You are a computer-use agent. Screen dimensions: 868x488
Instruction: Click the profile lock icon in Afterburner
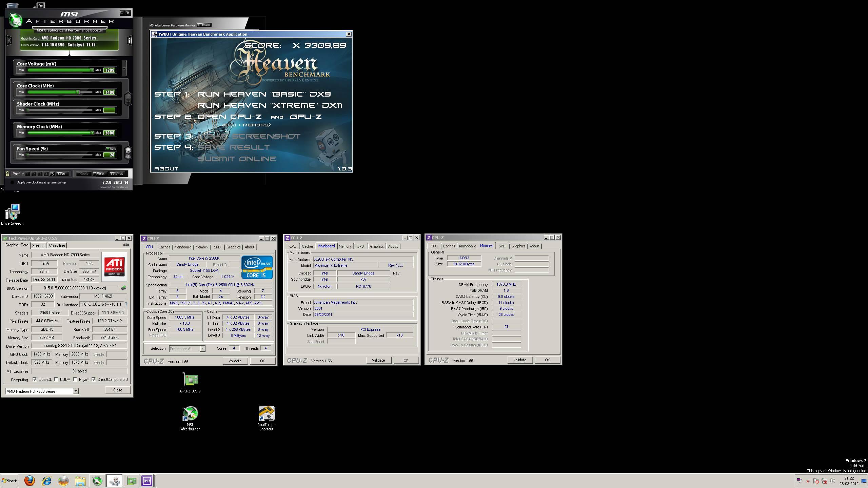tap(7, 174)
